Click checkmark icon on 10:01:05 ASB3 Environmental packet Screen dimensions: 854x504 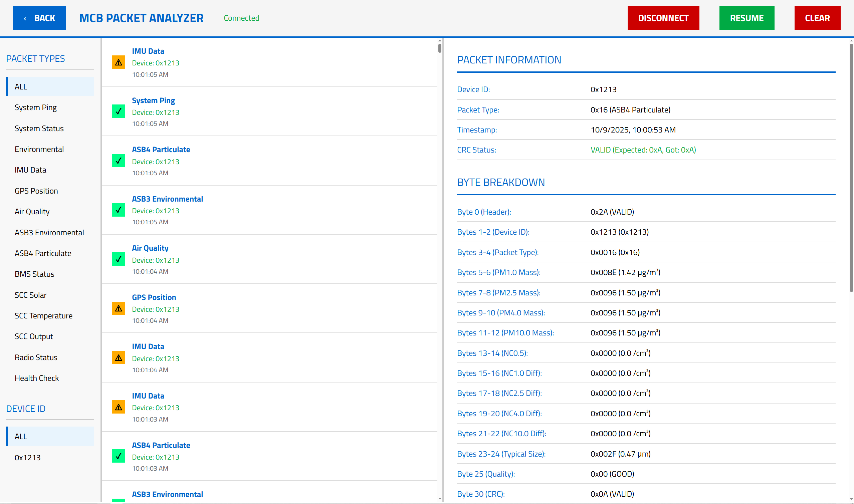coord(118,210)
